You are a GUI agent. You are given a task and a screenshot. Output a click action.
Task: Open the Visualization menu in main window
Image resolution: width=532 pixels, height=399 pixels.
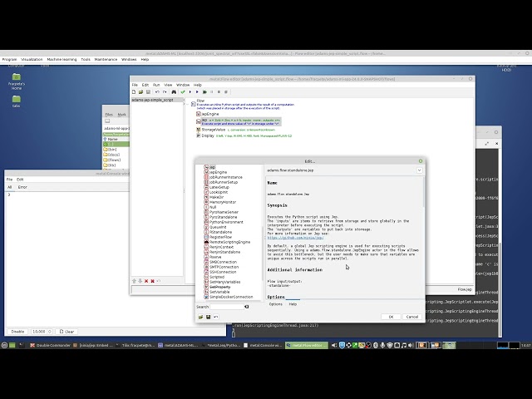coord(32,59)
